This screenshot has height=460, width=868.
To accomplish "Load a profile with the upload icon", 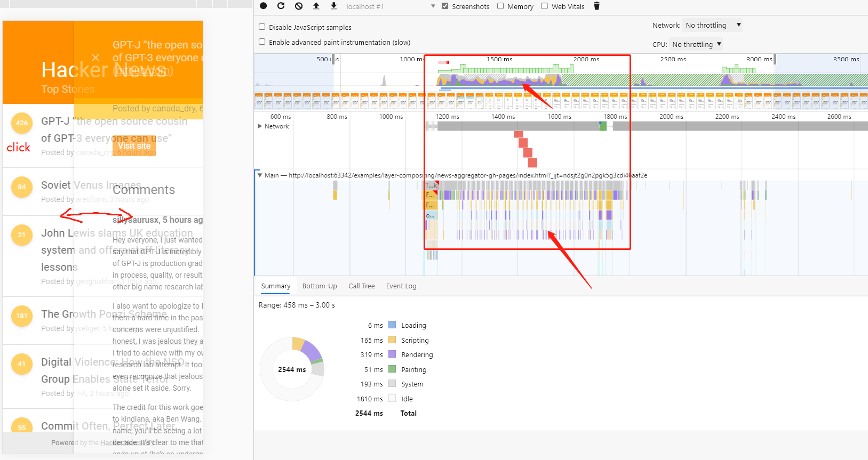I will [316, 6].
